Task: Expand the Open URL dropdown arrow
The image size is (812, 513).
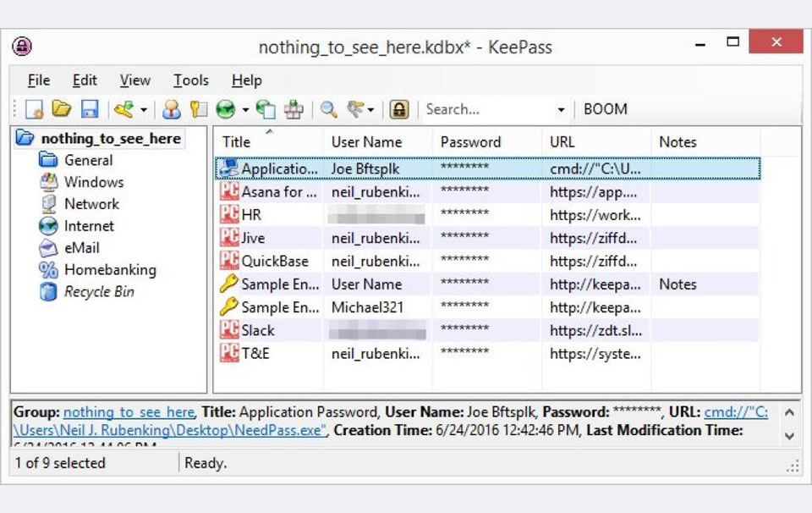Action: coord(245,110)
